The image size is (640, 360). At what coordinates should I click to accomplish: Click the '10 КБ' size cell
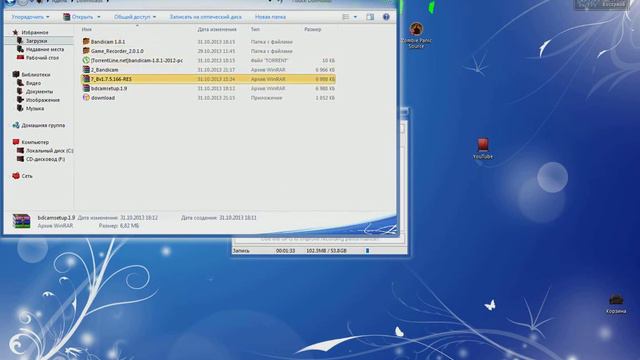(329, 60)
